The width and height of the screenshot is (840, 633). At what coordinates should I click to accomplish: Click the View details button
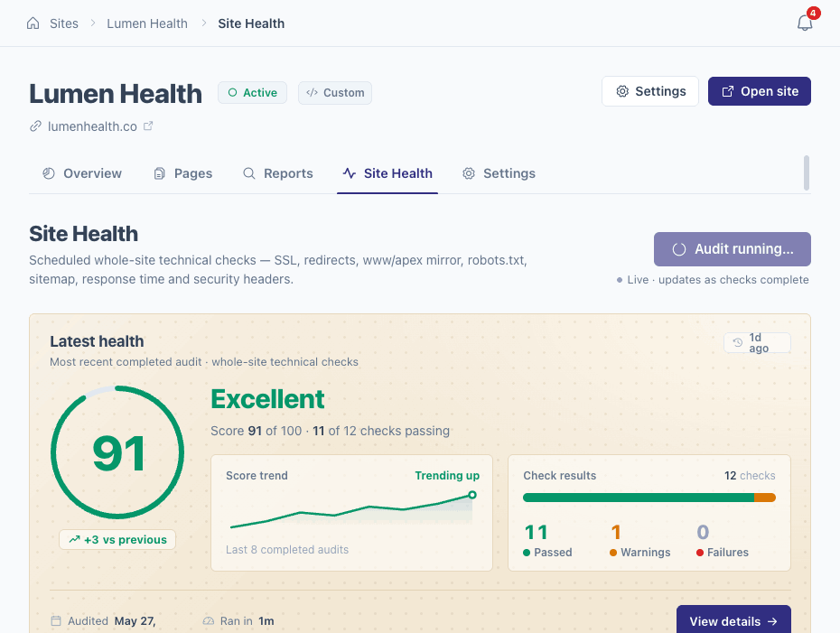point(733,621)
